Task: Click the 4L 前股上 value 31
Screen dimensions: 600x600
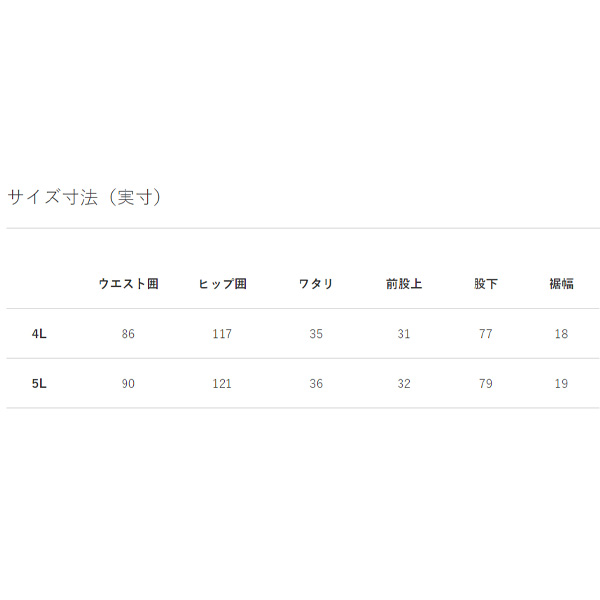Action: [404, 334]
